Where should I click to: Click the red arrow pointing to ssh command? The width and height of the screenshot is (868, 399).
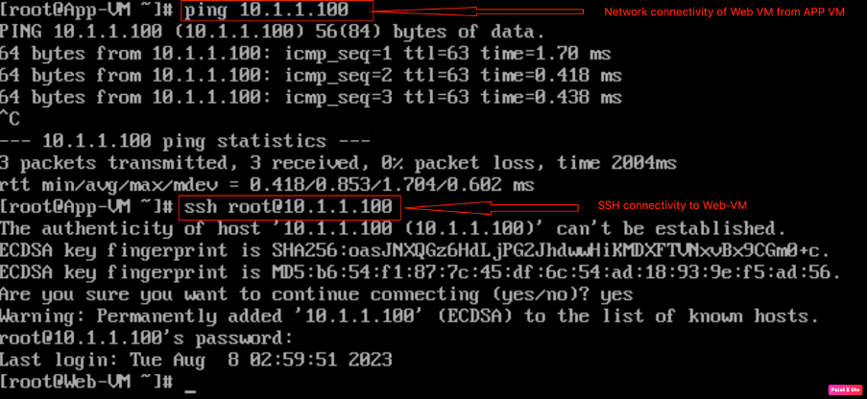[490, 207]
